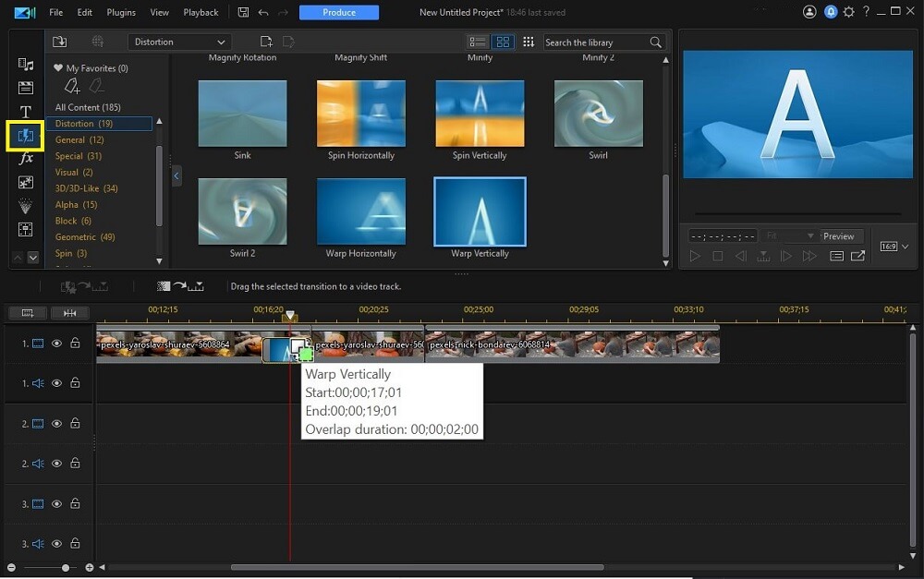This screenshot has width=924, height=579.
Task: Open preferences with the gear icon
Action: (849, 13)
